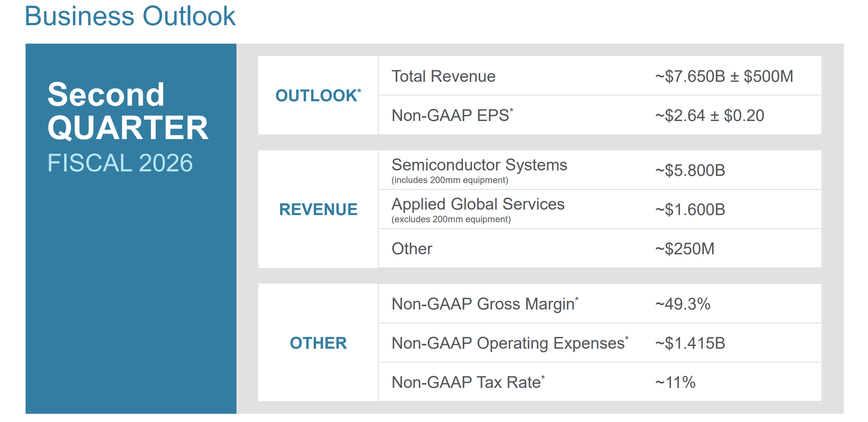Image resolution: width=868 pixels, height=422 pixels.
Task: Select the OTHER section label
Action: (x=318, y=343)
